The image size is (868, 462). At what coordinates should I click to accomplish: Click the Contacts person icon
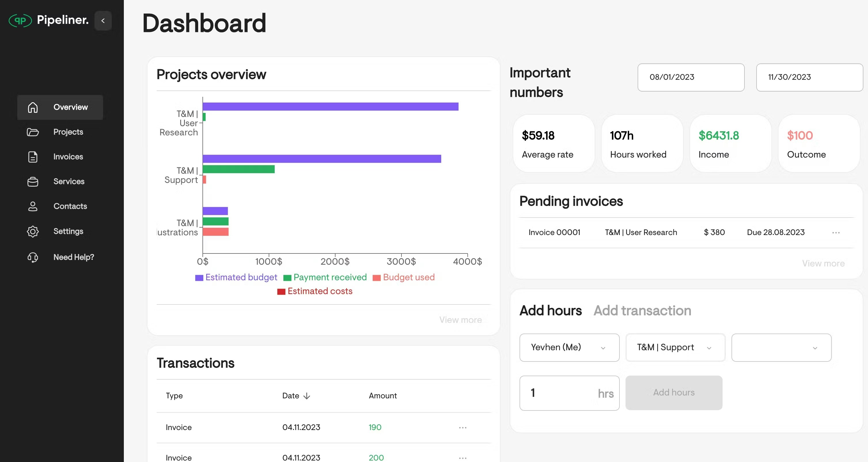[x=33, y=206]
